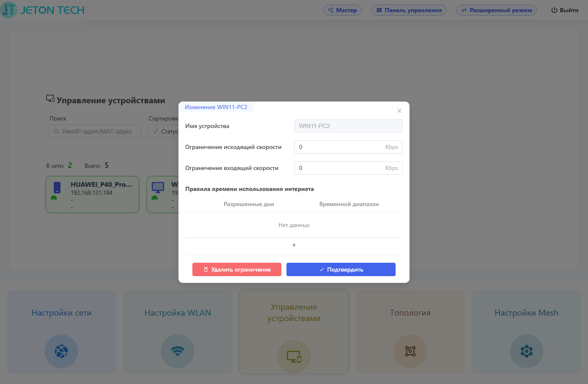Click the Управление устройствами heading icon
588x384 pixels.
pos(50,99)
